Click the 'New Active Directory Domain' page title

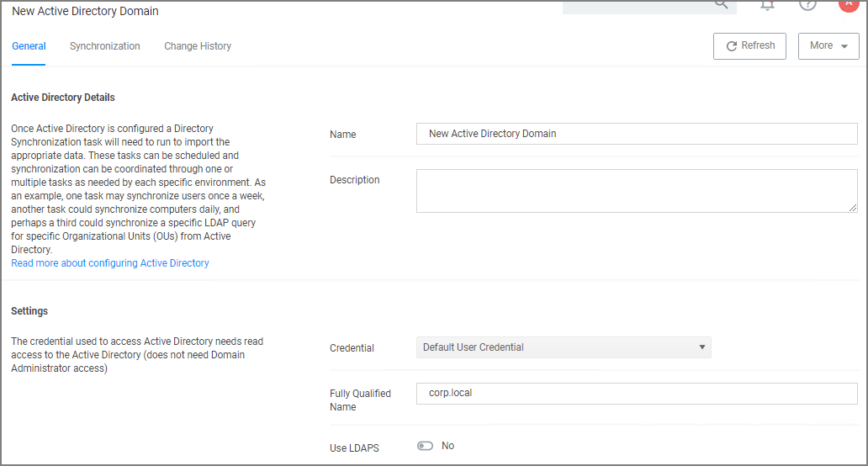pos(85,11)
